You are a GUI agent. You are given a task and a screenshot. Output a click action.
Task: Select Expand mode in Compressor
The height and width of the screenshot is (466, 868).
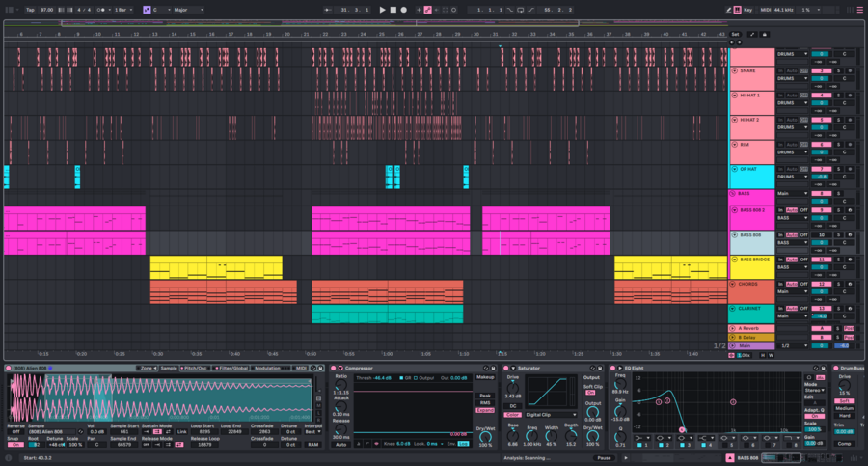click(x=485, y=410)
